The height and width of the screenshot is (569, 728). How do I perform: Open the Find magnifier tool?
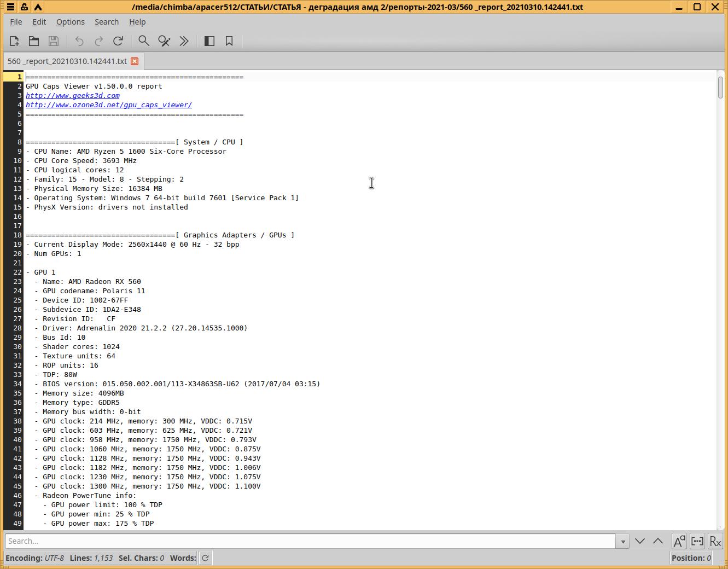pos(144,41)
